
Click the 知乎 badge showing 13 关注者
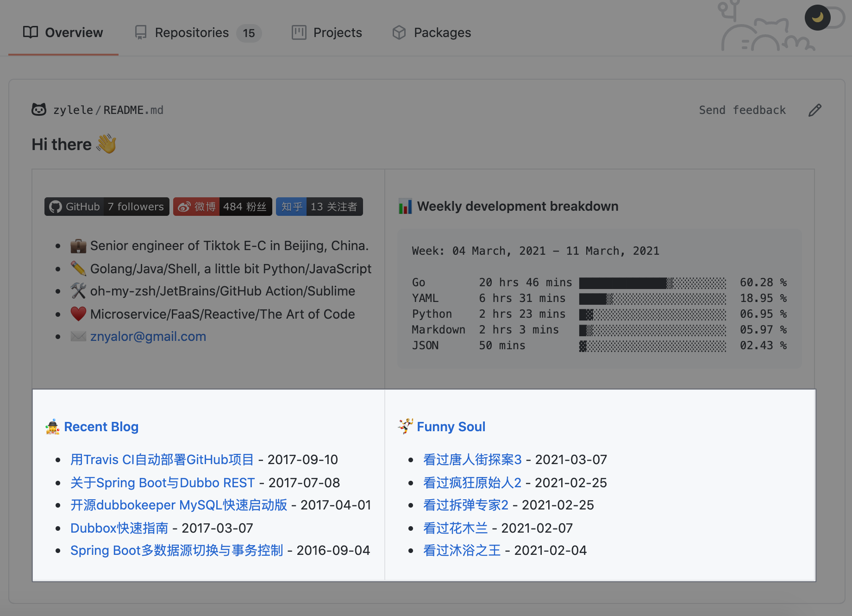(319, 207)
